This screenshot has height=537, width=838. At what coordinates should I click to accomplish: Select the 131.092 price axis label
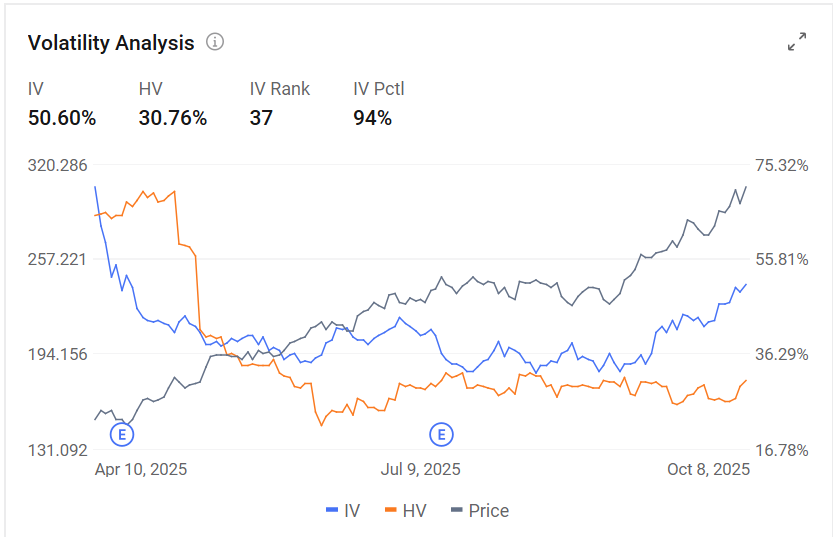(60, 450)
